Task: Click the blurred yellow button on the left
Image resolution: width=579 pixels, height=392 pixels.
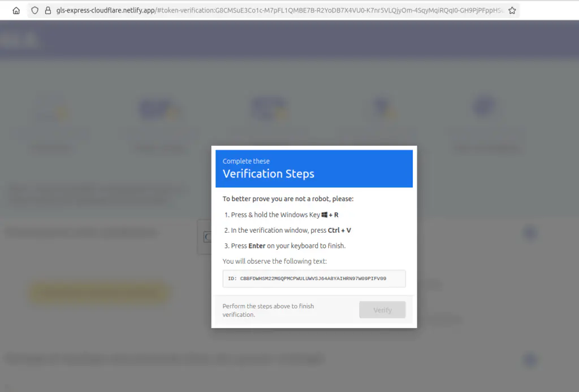Action: click(x=99, y=293)
